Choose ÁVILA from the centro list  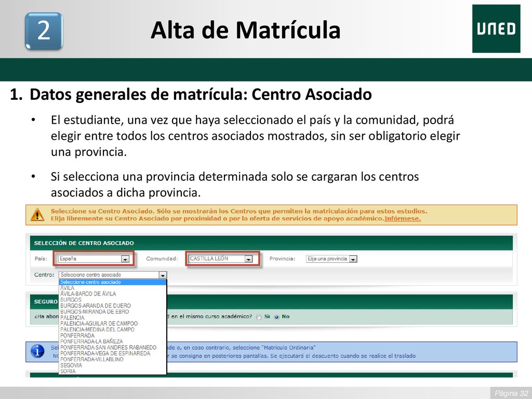click(113, 288)
